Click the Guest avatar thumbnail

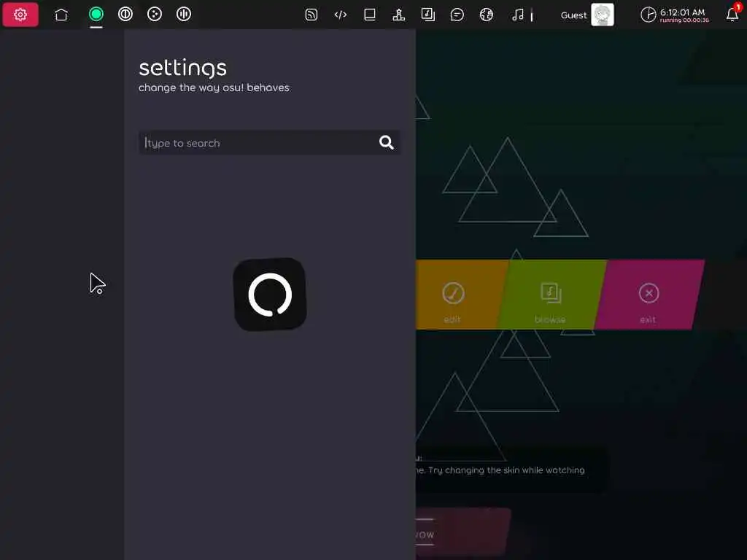coord(602,15)
